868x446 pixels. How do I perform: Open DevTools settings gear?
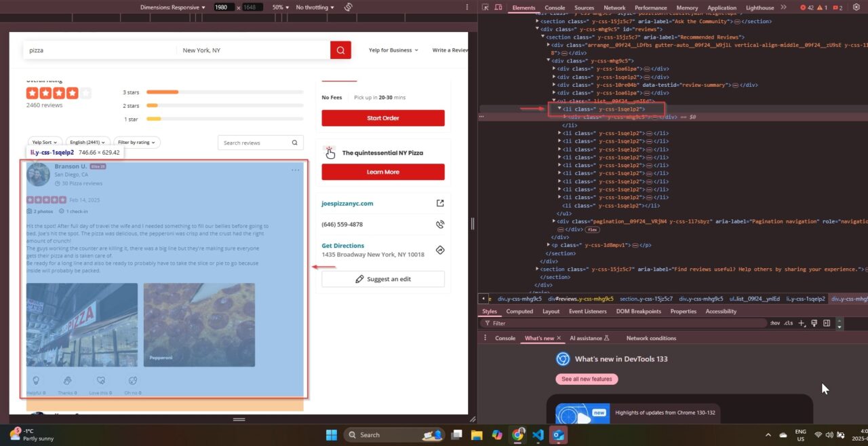point(856,7)
